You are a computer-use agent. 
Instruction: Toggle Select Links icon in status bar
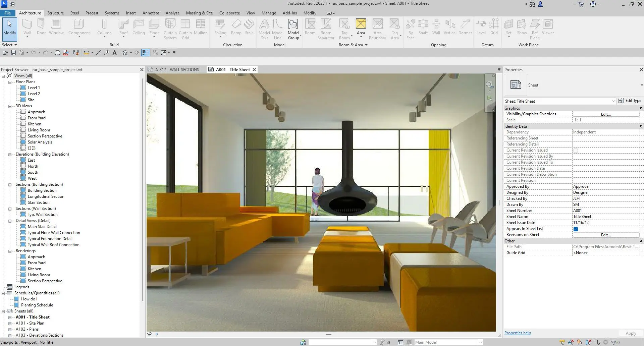tap(562, 342)
